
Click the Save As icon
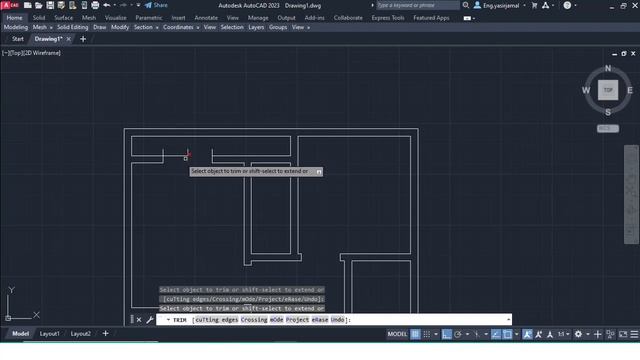pos(61,5)
